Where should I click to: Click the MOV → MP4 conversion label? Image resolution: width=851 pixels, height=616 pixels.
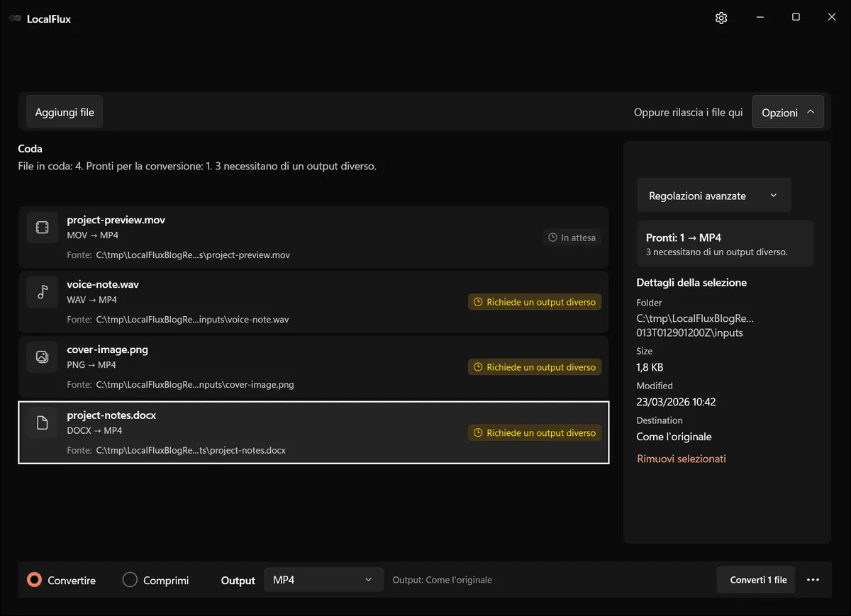[91, 235]
